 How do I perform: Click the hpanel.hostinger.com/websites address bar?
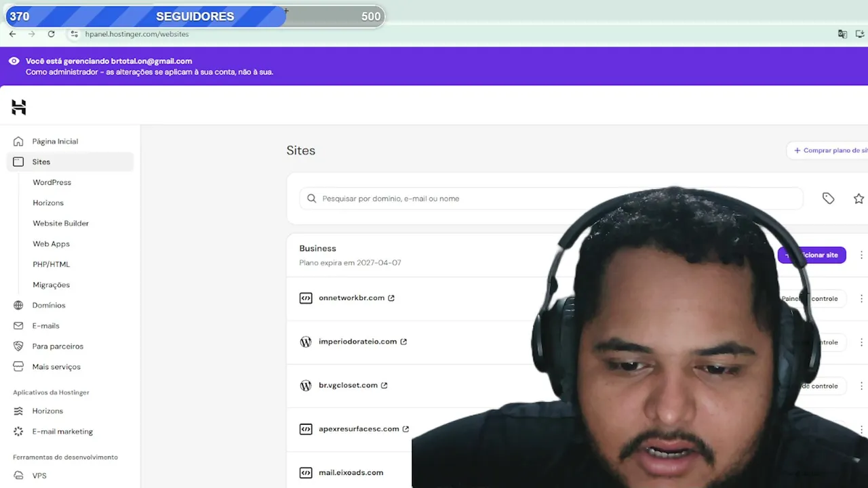(137, 34)
